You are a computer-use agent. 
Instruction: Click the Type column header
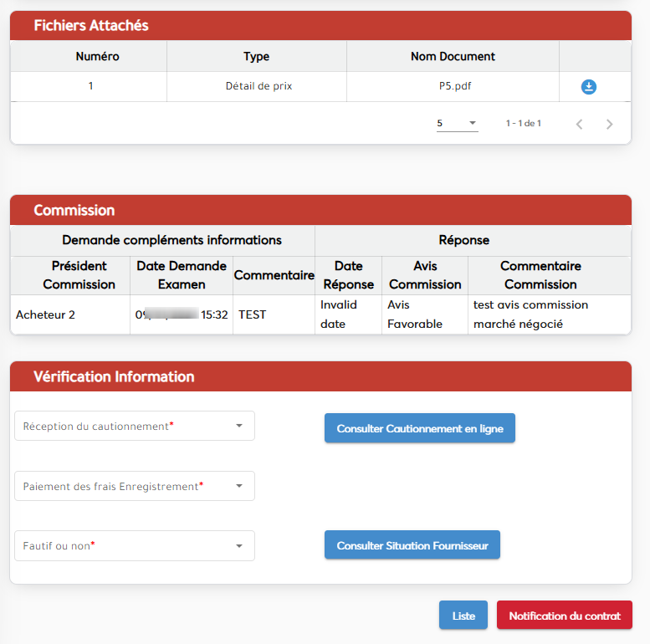tap(256, 57)
